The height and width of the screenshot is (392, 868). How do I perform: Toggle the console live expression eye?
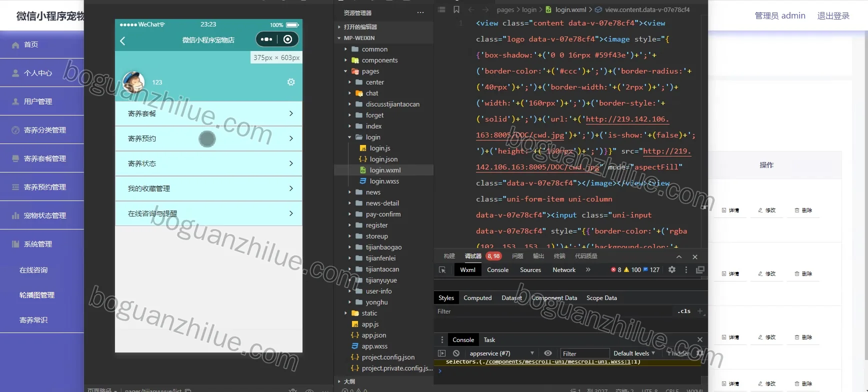[548, 353]
